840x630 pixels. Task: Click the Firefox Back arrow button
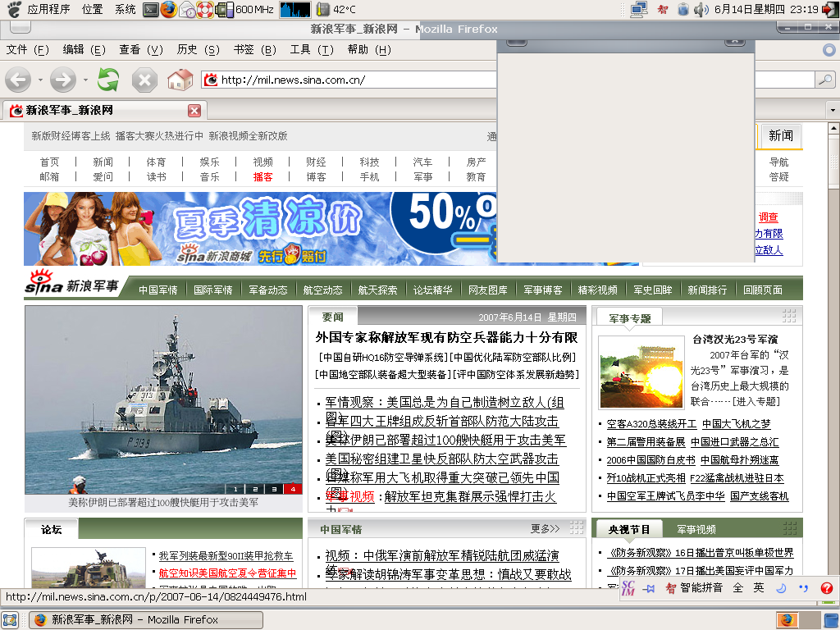pos(18,80)
